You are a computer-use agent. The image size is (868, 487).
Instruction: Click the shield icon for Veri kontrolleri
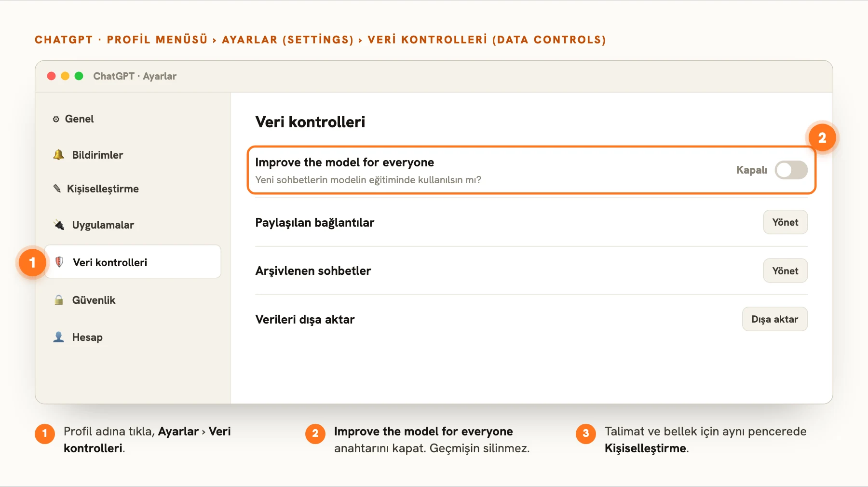[59, 262]
